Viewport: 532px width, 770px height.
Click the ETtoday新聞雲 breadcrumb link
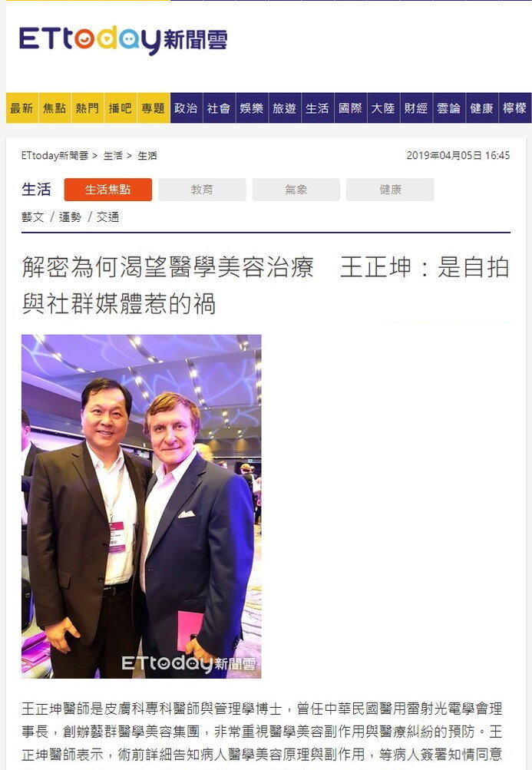point(55,156)
